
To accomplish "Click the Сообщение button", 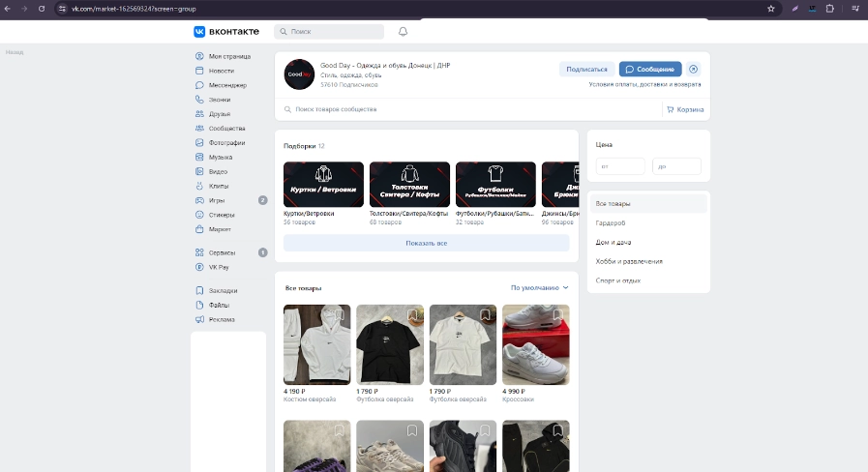I will click(650, 70).
